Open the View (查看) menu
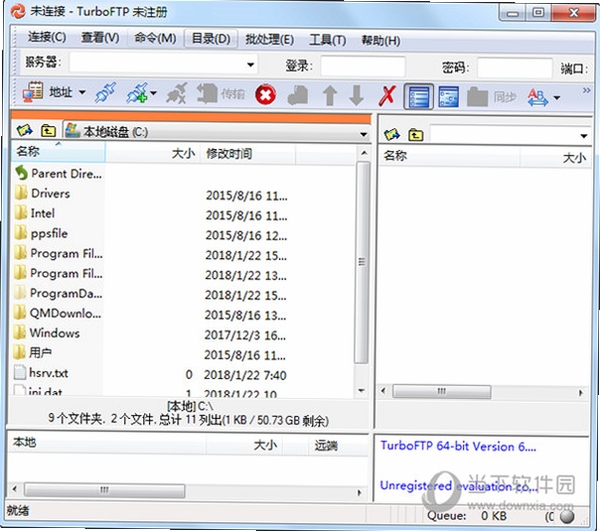Viewport: 600px width, 531px height. point(100,37)
